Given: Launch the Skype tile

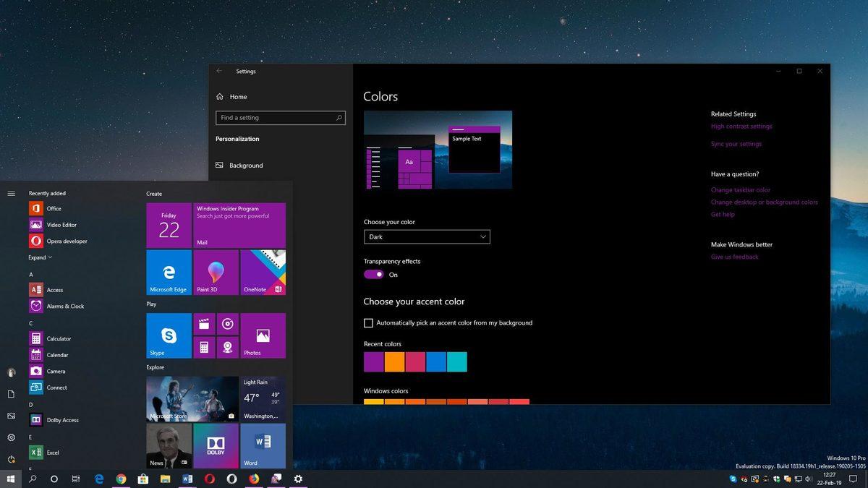Looking at the screenshot, I should pos(168,335).
